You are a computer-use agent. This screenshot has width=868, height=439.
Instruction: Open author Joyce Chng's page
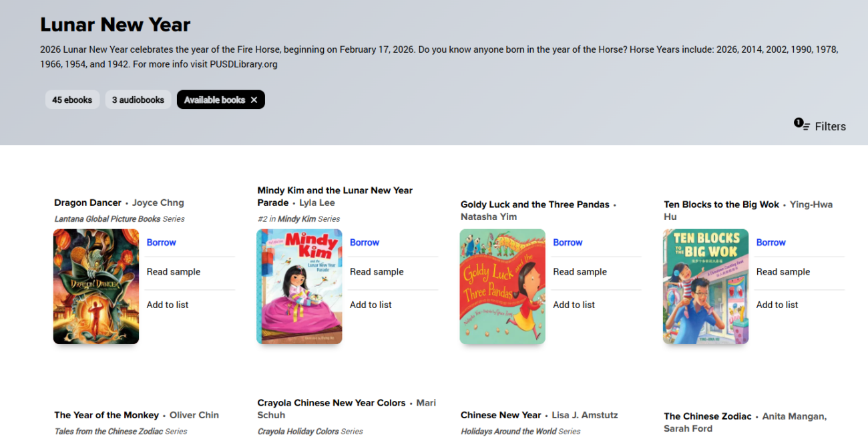click(158, 202)
